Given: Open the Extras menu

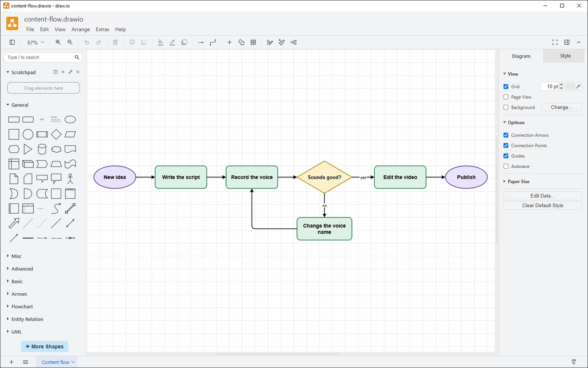Looking at the screenshot, I should point(102,29).
